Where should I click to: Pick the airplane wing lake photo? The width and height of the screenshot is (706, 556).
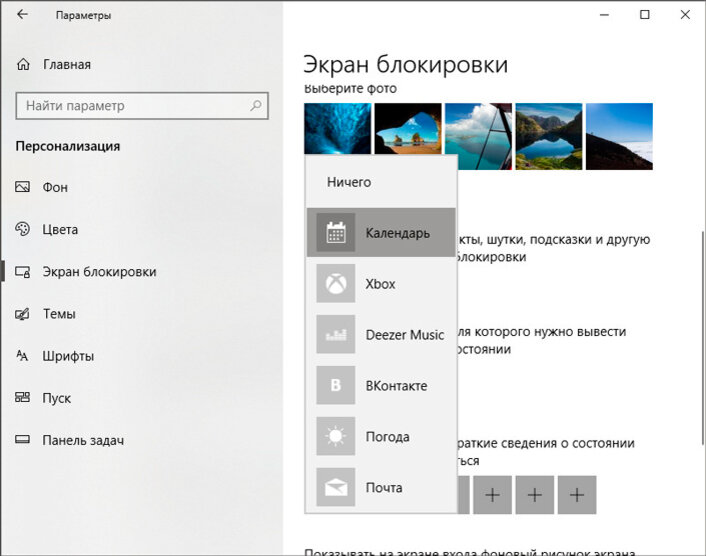(478, 136)
